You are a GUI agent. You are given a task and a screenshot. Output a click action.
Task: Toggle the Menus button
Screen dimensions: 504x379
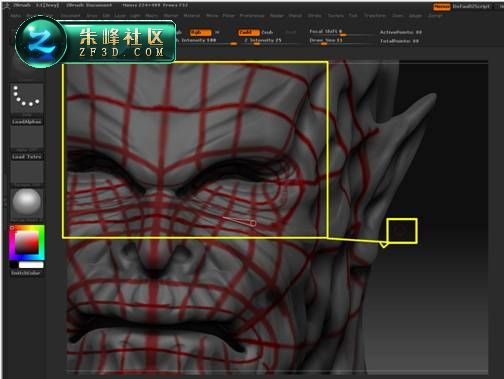441,6
